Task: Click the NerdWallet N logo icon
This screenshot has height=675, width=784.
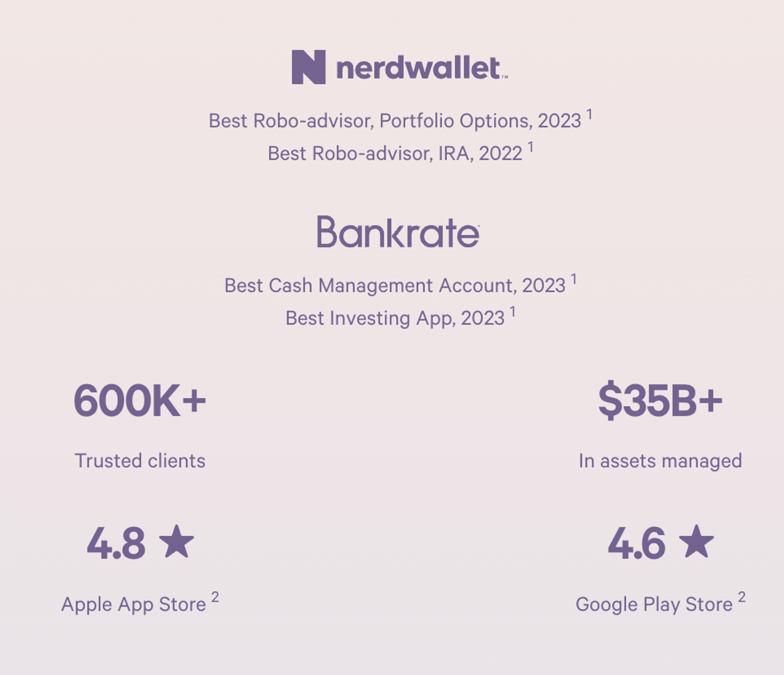Action: click(x=309, y=67)
